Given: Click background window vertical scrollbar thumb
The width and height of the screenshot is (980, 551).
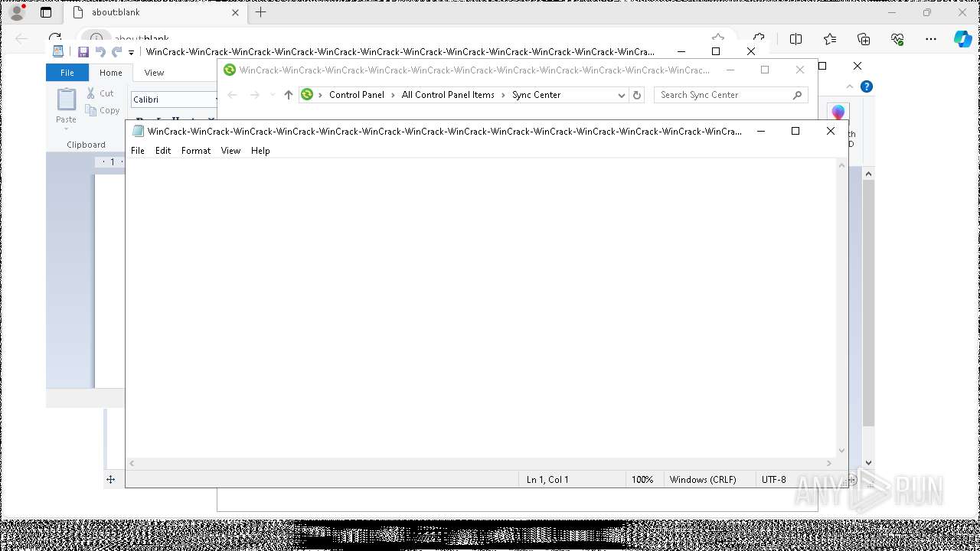Looking at the screenshot, I should (x=868, y=303).
